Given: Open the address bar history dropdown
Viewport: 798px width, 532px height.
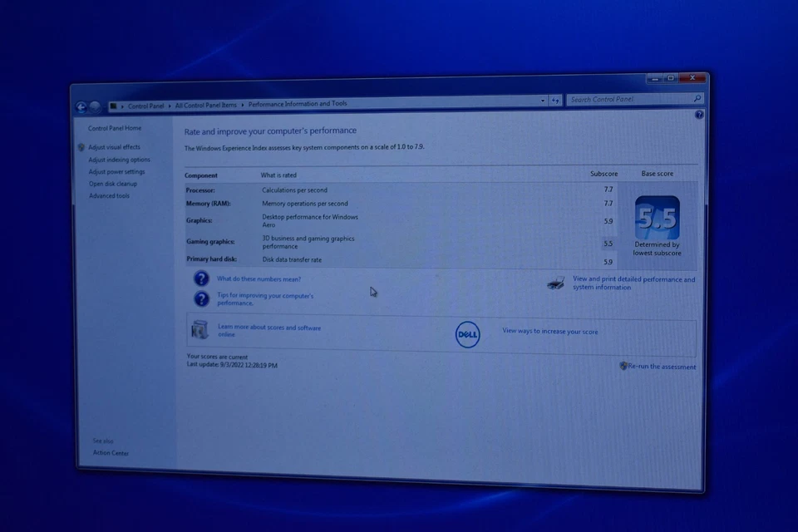Looking at the screenshot, I should 543,101.
